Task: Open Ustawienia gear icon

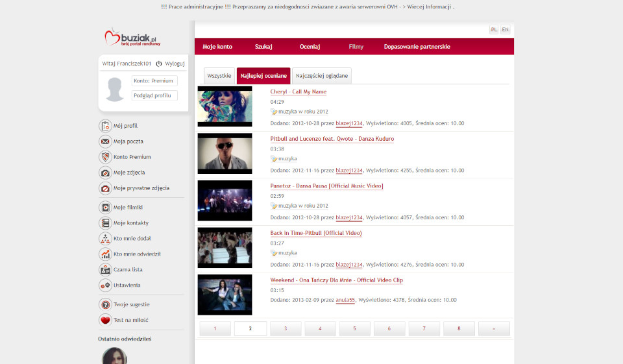Action: (x=105, y=285)
